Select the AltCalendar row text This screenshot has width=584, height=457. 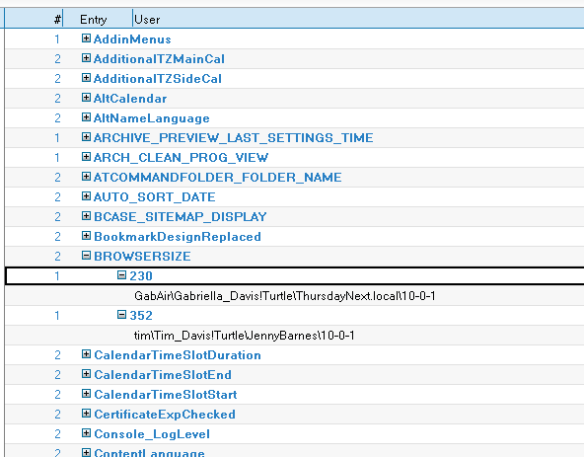tap(130, 98)
